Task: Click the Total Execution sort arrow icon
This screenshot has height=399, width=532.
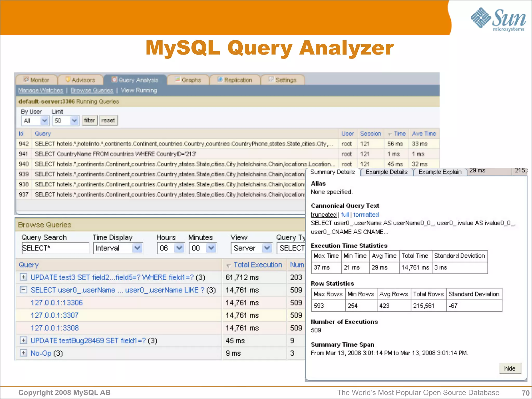Action: [229, 266]
